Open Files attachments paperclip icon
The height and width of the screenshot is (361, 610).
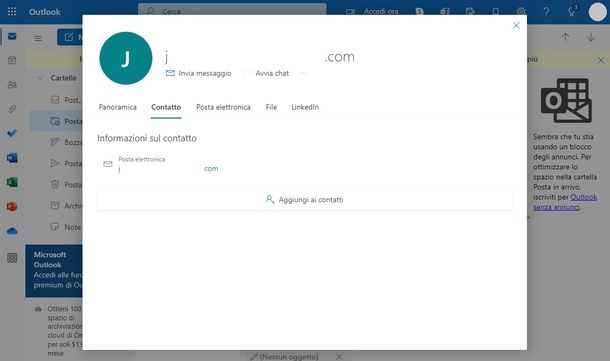point(12,109)
